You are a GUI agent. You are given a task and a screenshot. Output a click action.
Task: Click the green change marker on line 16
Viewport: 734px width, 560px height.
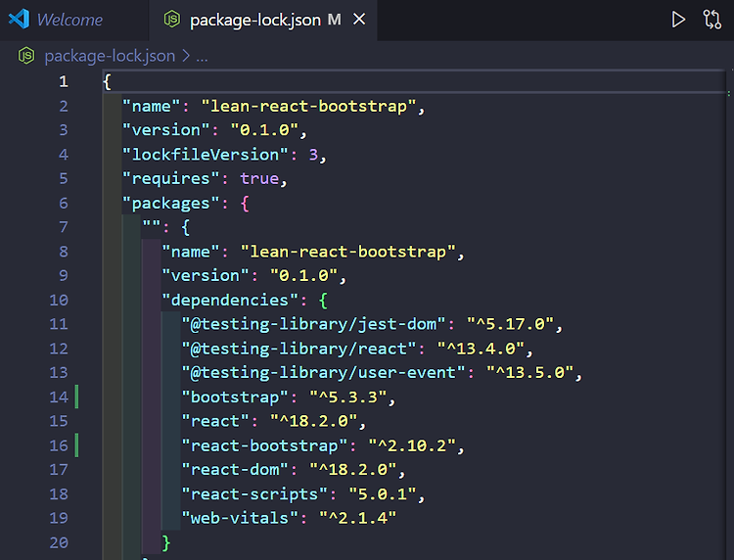click(x=76, y=445)
